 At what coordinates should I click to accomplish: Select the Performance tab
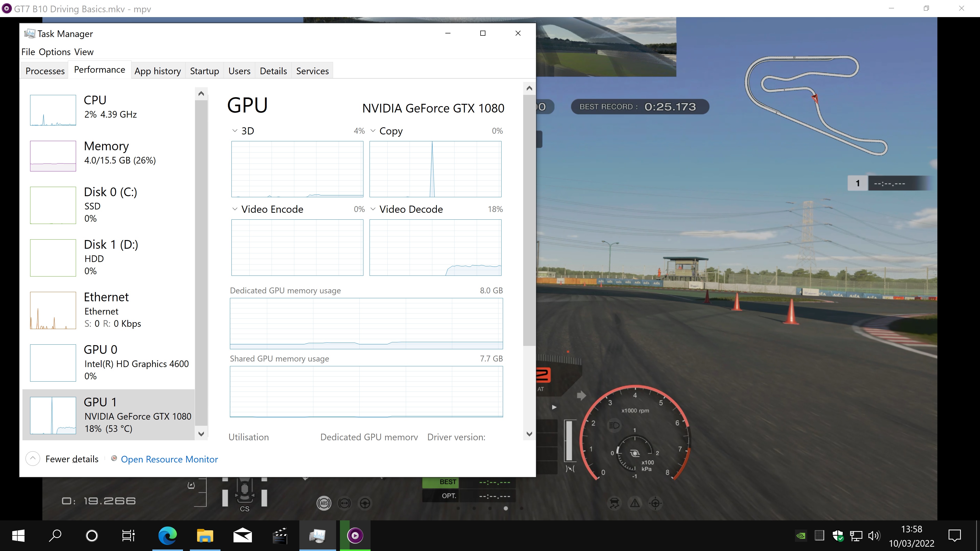99,70
